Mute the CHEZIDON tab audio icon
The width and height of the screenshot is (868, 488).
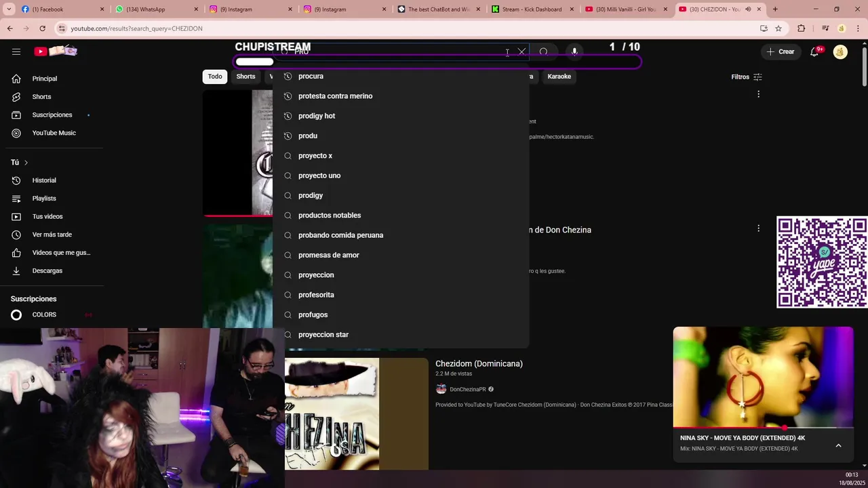[748, 9]
